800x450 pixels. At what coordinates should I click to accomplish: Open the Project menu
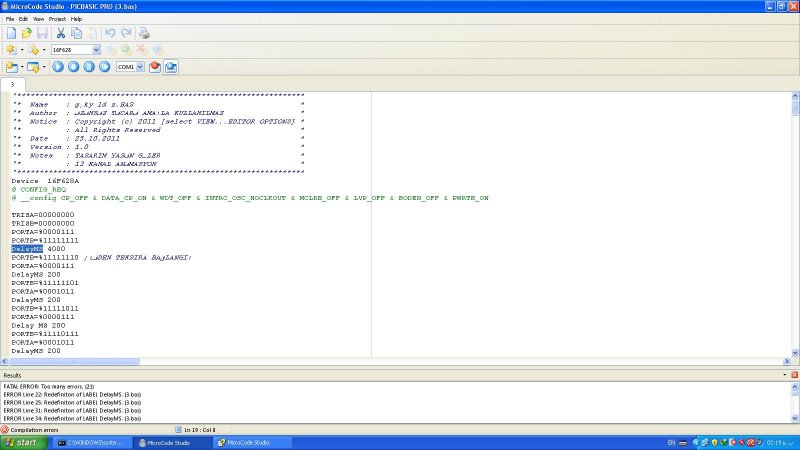[x=57, y=19]
